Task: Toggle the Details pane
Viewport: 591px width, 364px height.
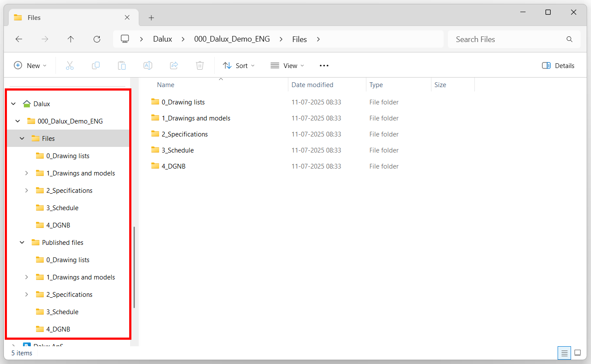Action: point(558,65)
